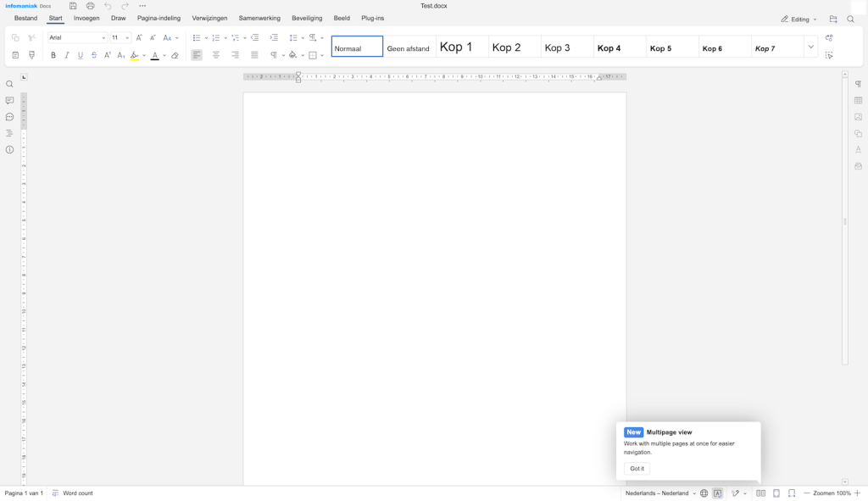Dismiss Multipage view tip with Got it
This screenshot has width=868, height=501.
coord(637,468)
